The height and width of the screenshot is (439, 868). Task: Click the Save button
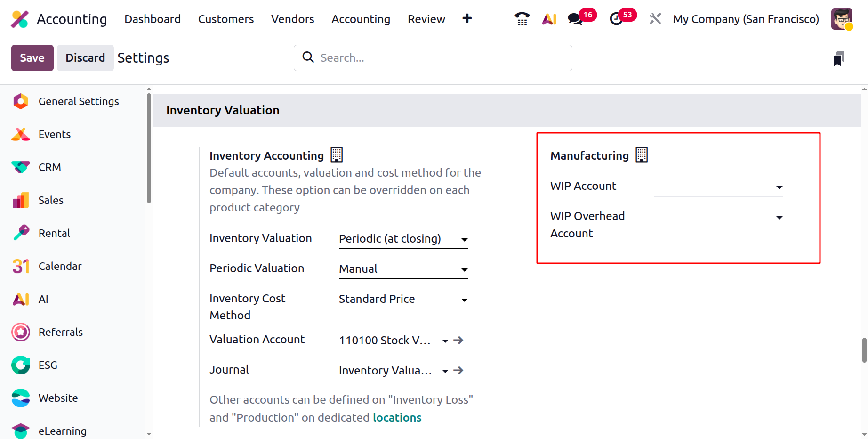[32, 58]
